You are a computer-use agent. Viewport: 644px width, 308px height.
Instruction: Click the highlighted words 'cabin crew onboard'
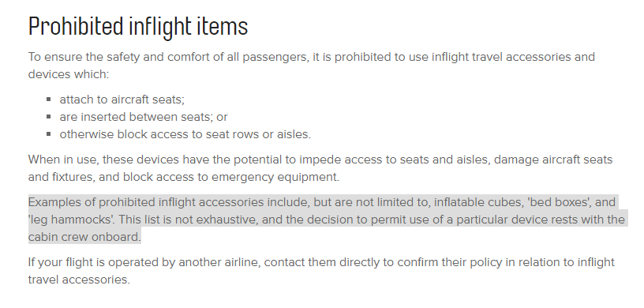coord(84,237)
